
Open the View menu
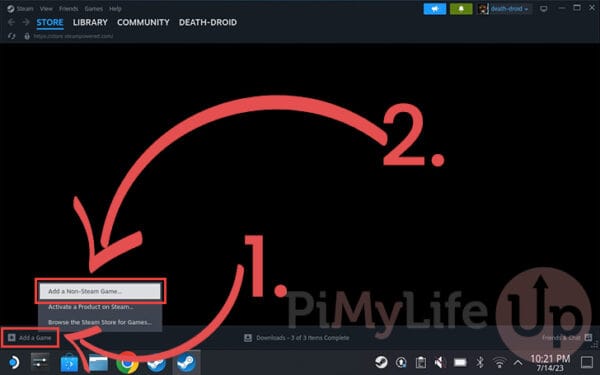[46, 8]
